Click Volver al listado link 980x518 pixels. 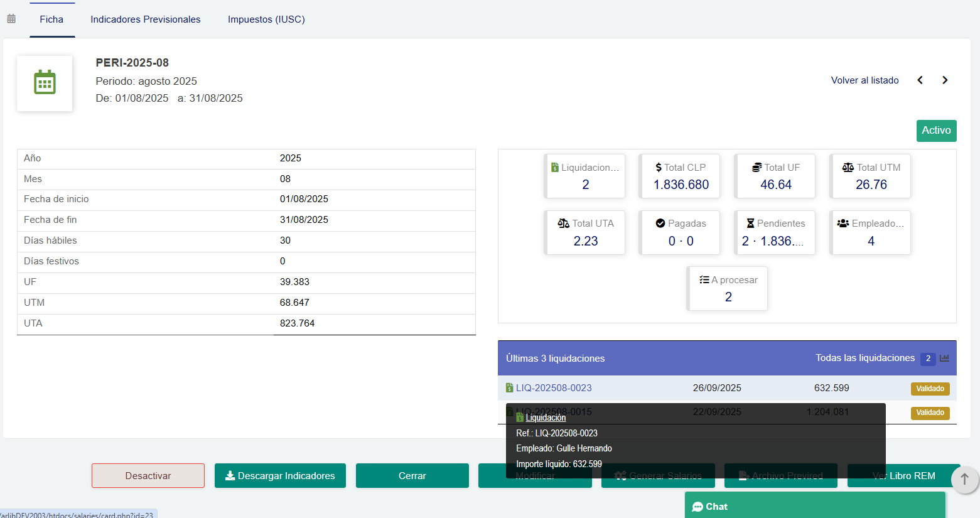tap(864, 80)
